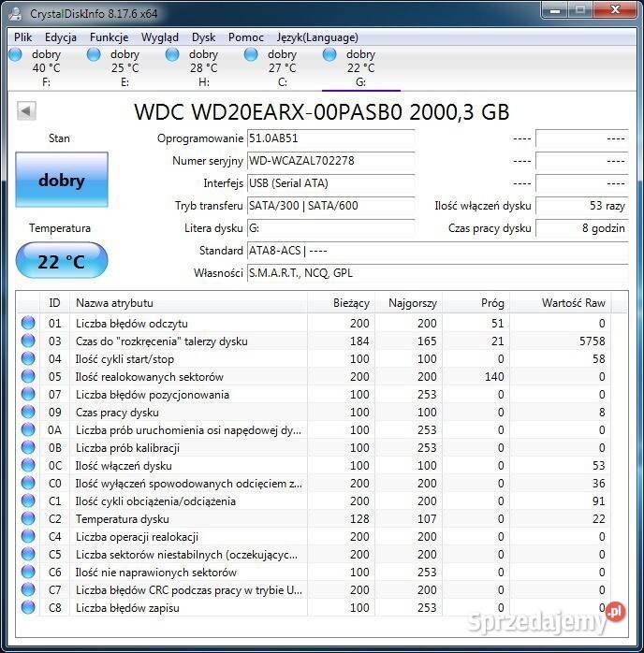Viewport: 644px width, 653px height.
Task: Select row 'Liczba błędów zapisu'
Action: coord(315,607)
